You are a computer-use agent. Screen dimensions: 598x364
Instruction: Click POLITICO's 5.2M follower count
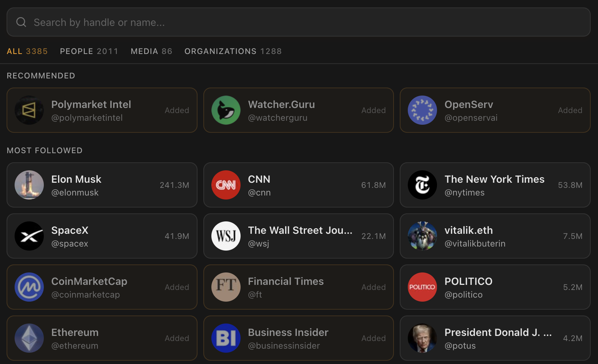573,287
